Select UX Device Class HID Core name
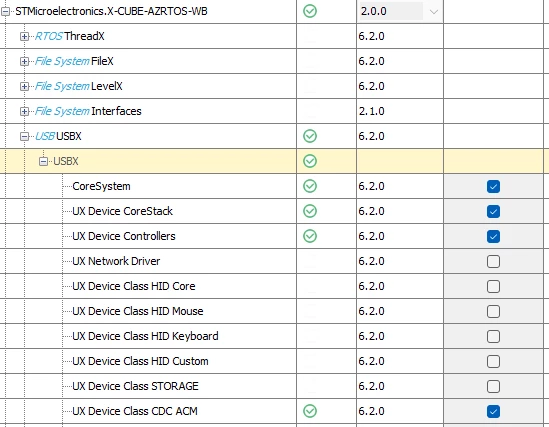549x427 pixels. pos(134,286)
